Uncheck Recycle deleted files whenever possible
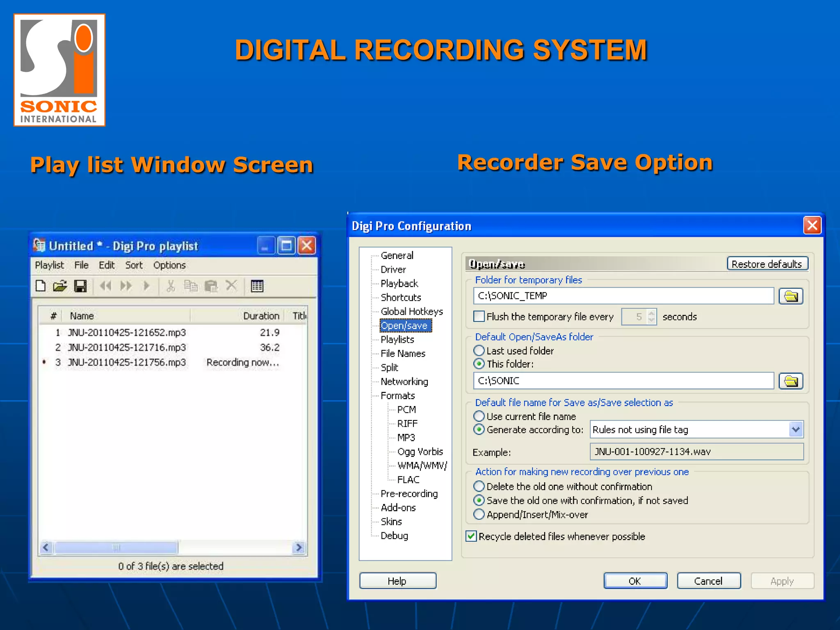The height and width of the screenshot is (630, 840). point(471,536)
